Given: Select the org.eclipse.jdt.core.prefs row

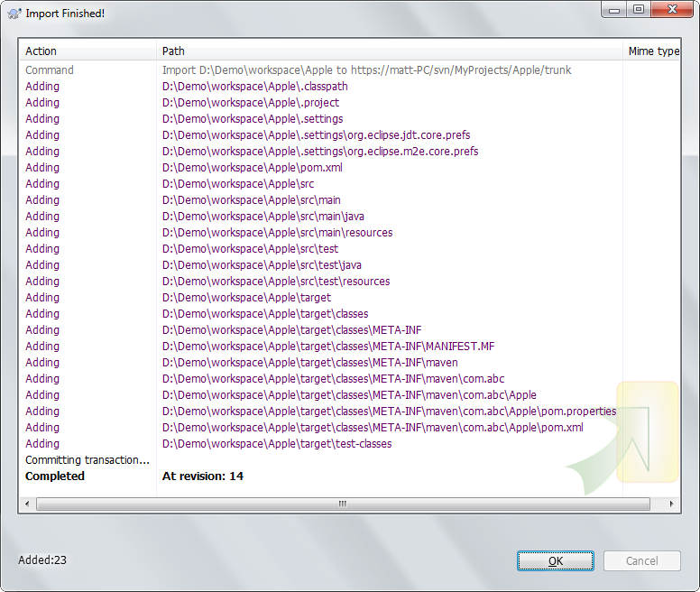Looking at the screenshot, I should (x=316, y=135).
